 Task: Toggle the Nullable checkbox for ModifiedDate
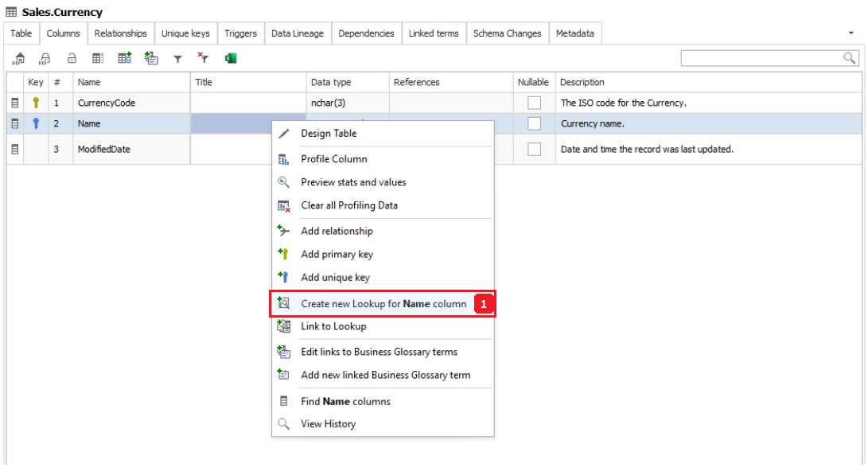pos(534,149)
